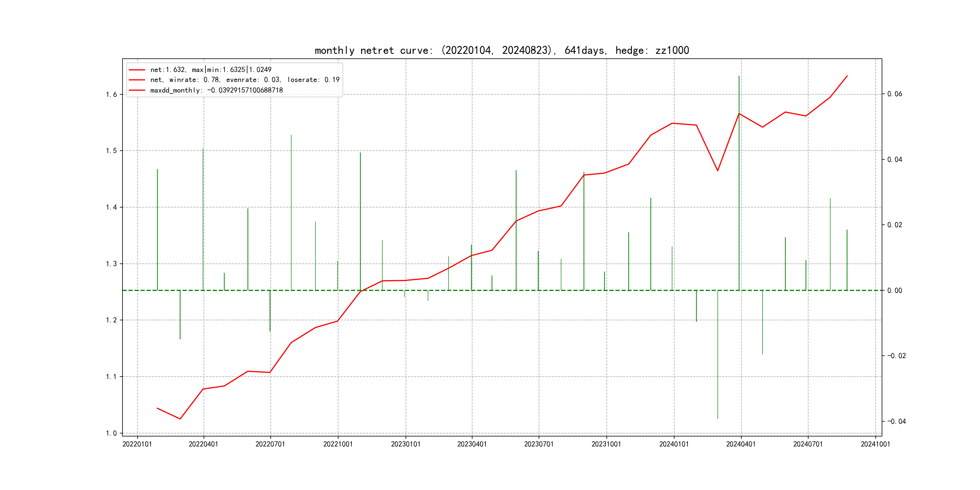Click the 20230701 x-axis date label
Viewport: 980px width, 490px height.
(539, 444)
